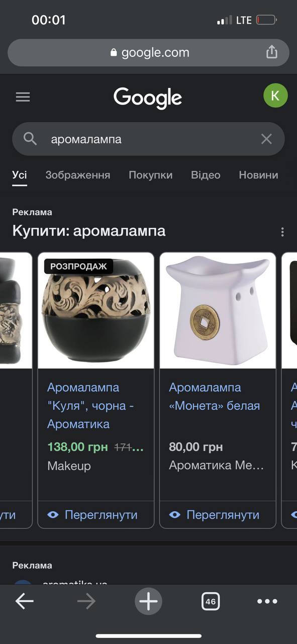Switch to the Покупки tab
This screenshot has height=644, width=297.
150,175
